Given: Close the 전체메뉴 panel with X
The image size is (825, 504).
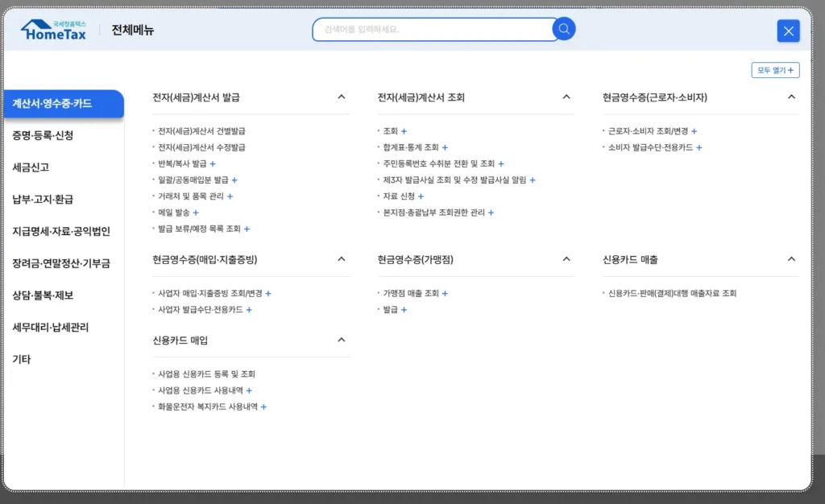Looking at the screenshot, I should tap(788, 31).
